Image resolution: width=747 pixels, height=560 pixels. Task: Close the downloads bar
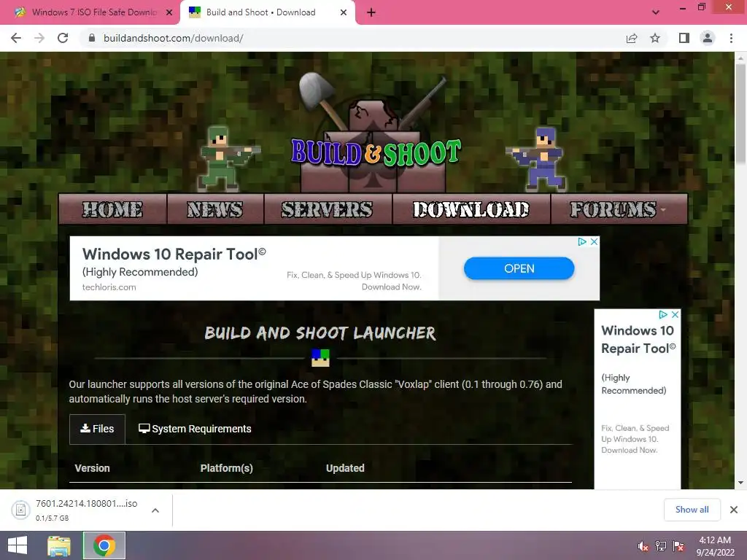point(734,510)
